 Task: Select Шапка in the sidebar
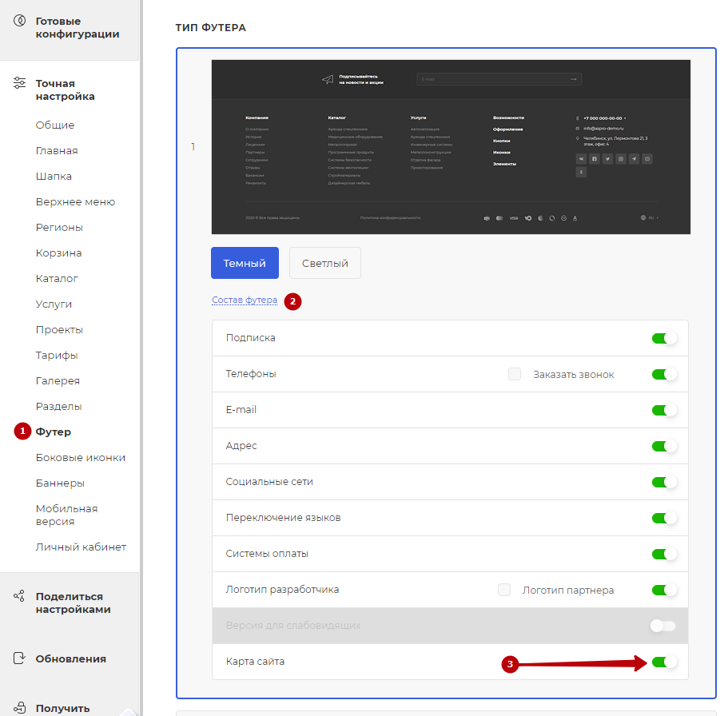54,176
